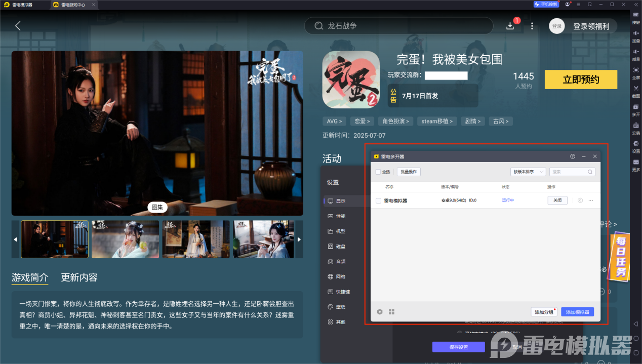This screenshot has width=642, height=364.
Task: Take a screenshot using the 截图 scissors icon
Action: tap(636, 89)
